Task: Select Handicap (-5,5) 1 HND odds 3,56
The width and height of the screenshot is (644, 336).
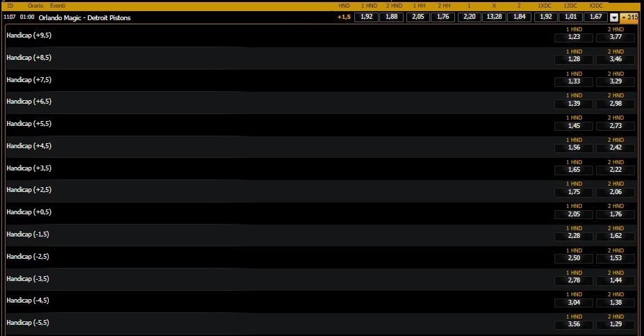Action: (574, 324)
